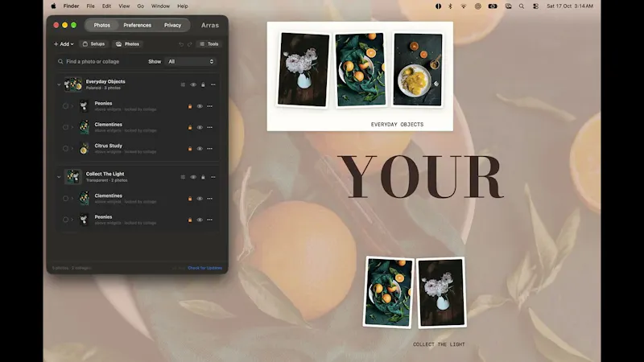The width and height of the screenshot is (644, 362).
Task: Toggle the lock icon on Everyday Objects collage
Action: (203, 84)
